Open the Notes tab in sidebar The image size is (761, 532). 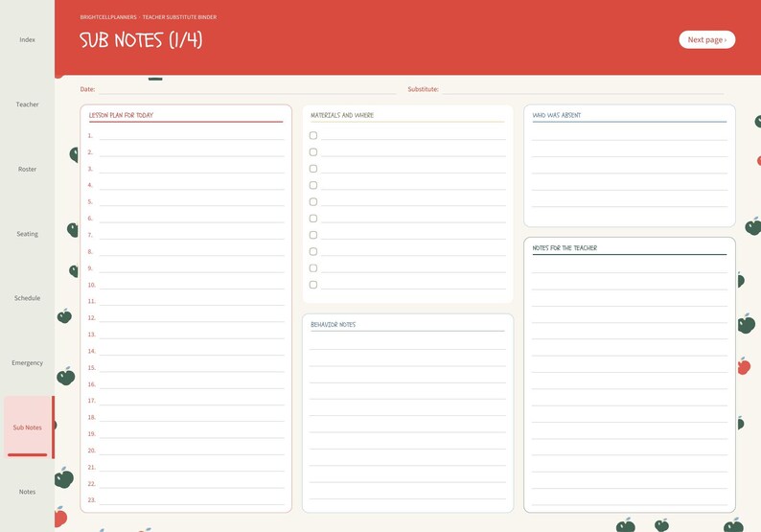pos(27,492)
